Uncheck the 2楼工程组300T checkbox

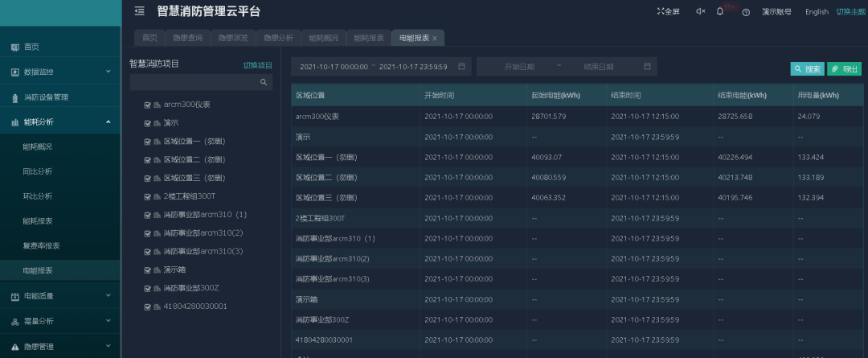147,197
